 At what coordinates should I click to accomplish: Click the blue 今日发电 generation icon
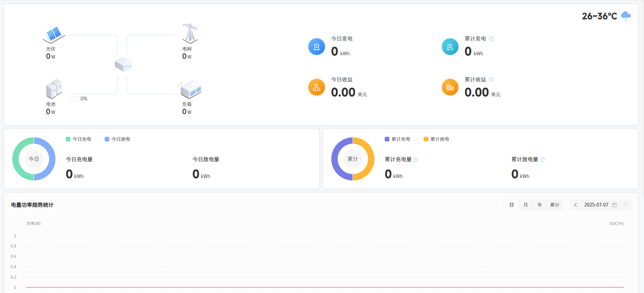click(x=316, y=47)
